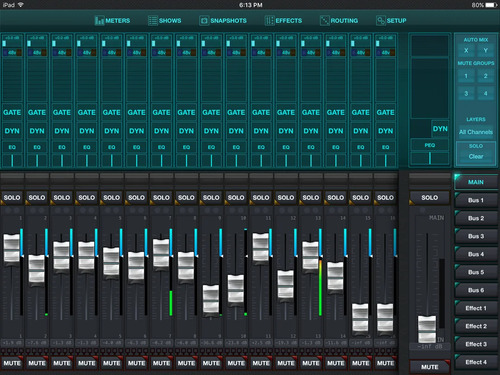Select Effect 4 send

[476, 362]
